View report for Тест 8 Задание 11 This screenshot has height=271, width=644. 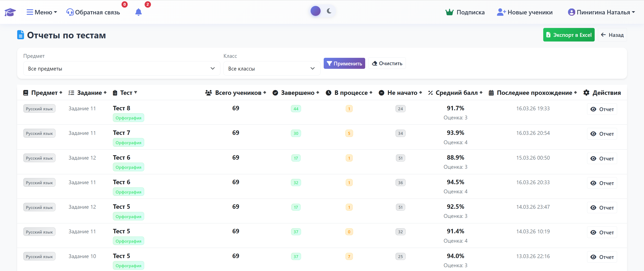(602, 109)
